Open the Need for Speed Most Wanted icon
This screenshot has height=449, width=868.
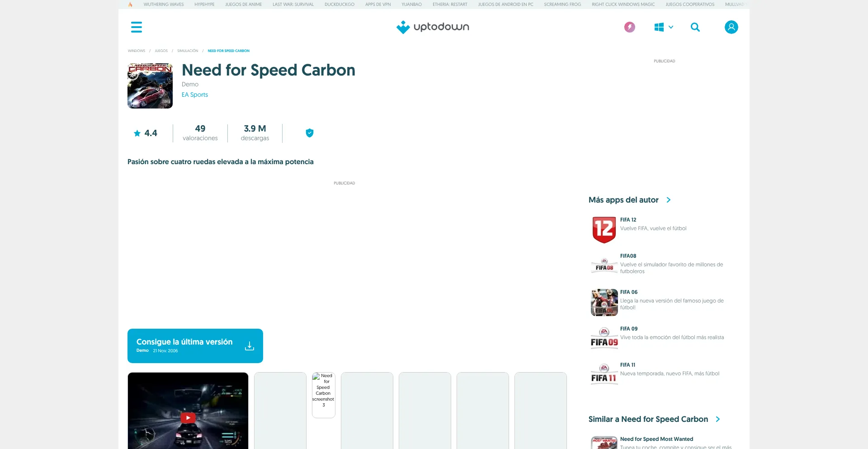pyautogui.click(x=604, y=443)
